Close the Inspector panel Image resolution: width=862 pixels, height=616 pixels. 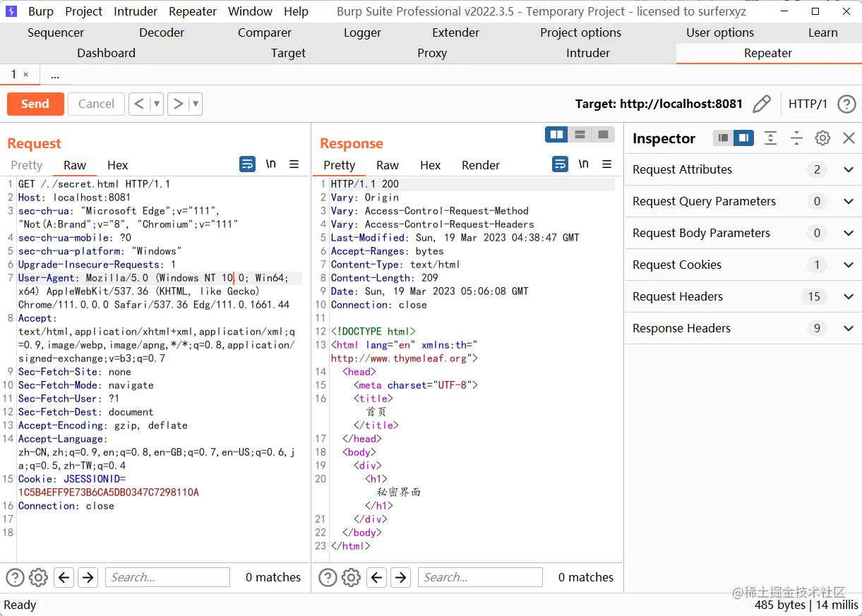point(849,138)
